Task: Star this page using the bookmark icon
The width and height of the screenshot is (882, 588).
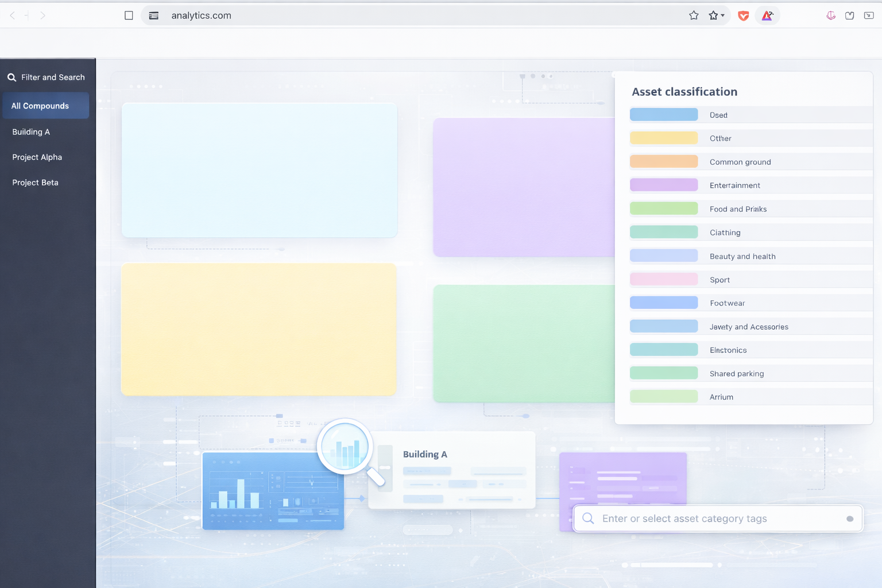Action: click(x=694, y=16)
